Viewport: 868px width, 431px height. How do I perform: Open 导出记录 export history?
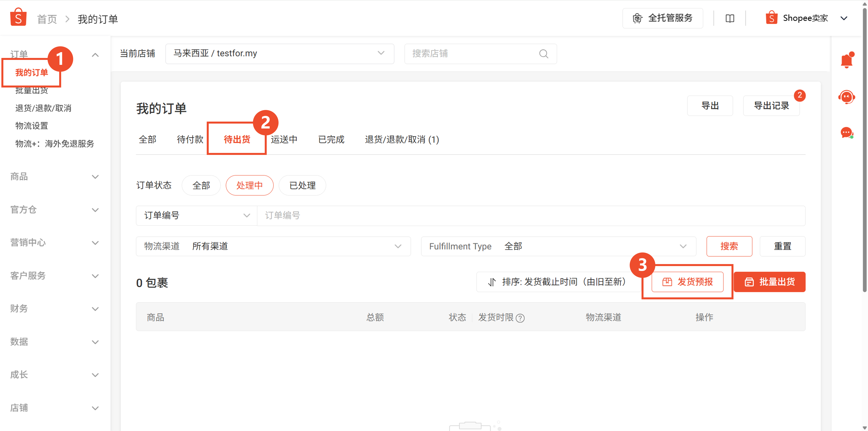point(771,106)
